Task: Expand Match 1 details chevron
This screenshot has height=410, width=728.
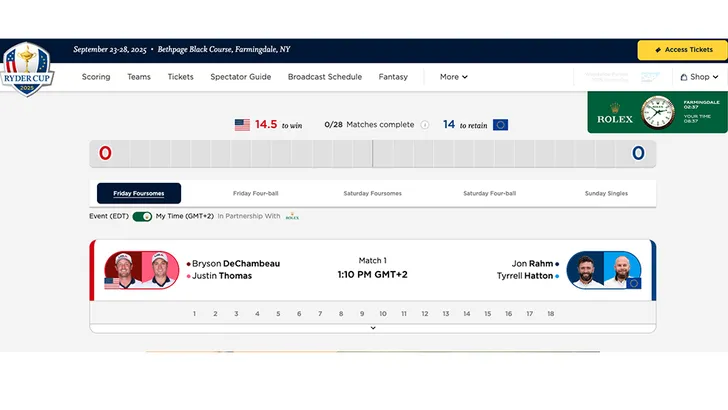Action: coord(373,327)
